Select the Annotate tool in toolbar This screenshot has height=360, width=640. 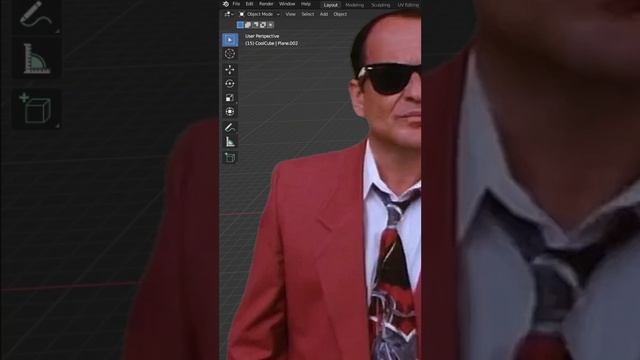point(230,128)
